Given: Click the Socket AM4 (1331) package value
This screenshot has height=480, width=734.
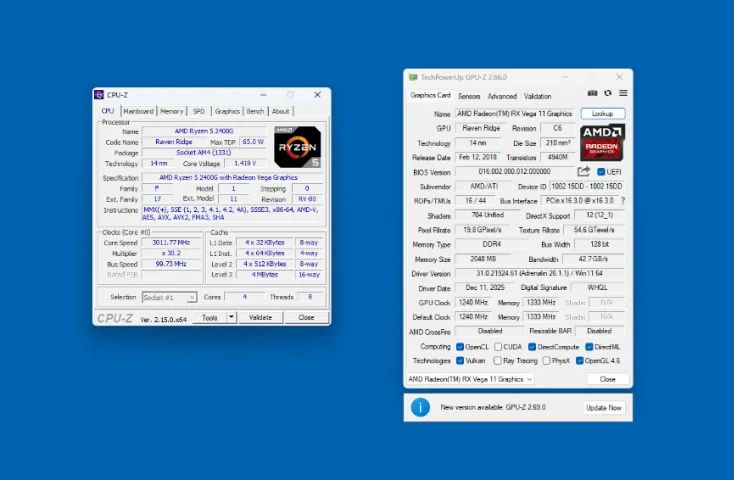Looking at the screenshot, I should point(204,152).
